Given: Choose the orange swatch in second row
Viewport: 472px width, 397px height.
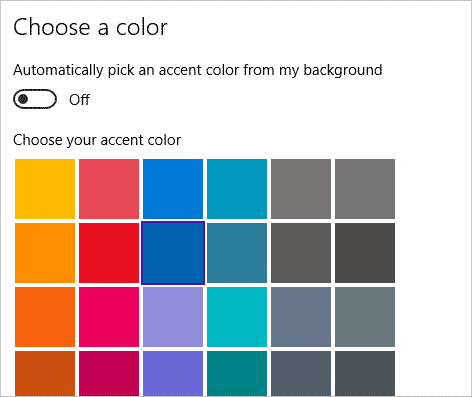Looking at the screenshot, I should pyautogui.click(x=45, y=253).
